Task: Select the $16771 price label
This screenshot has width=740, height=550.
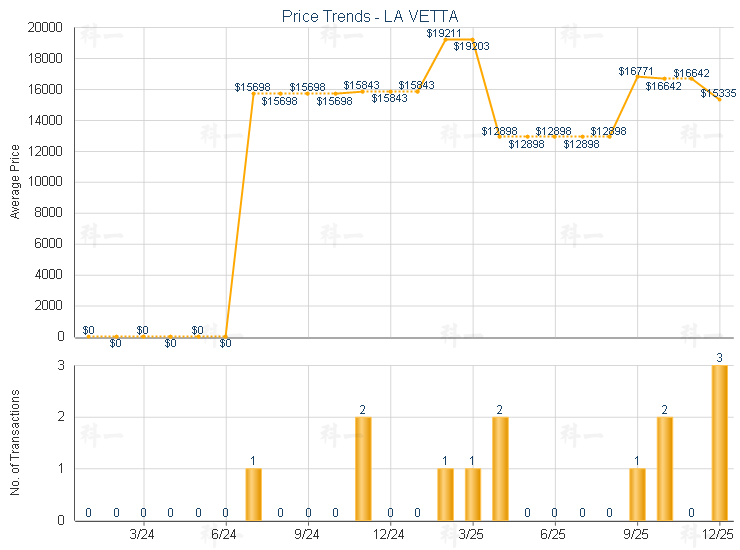Action: [636, 71]
